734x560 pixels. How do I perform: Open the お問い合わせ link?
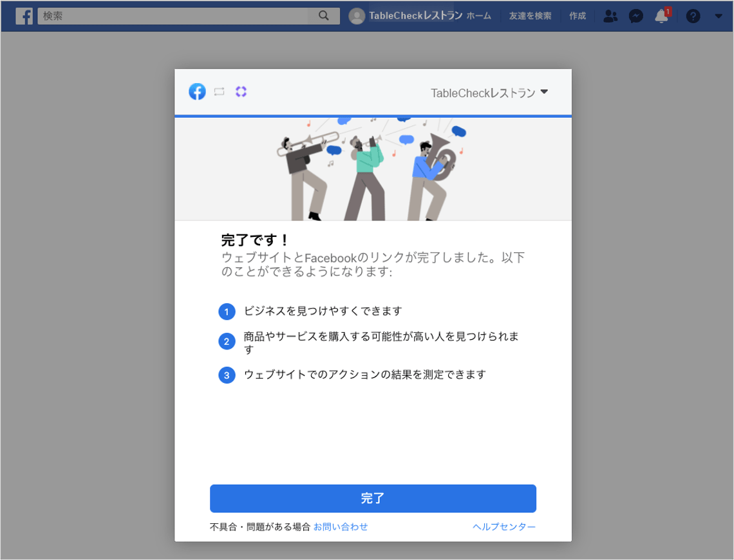(x=341, y=527)
